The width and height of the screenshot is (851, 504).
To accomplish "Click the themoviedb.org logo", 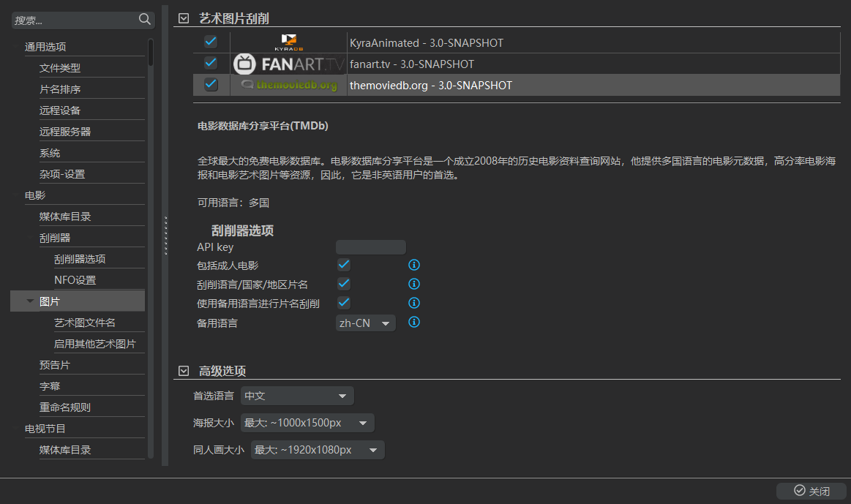I will (288, 85).
